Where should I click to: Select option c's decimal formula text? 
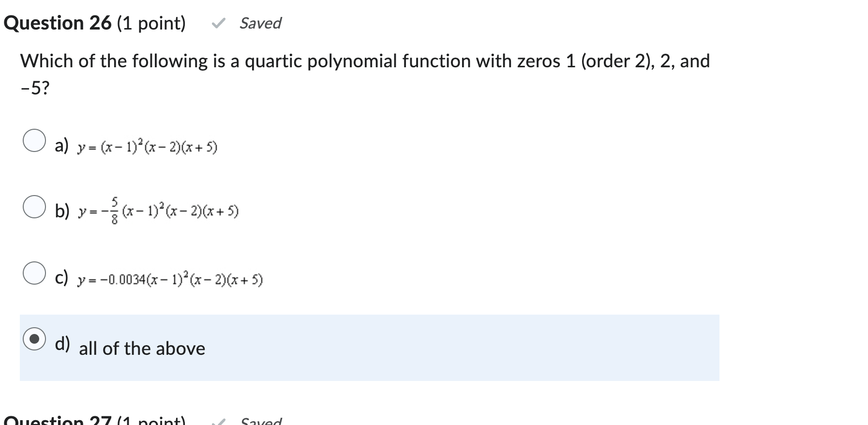click(169, 278)
